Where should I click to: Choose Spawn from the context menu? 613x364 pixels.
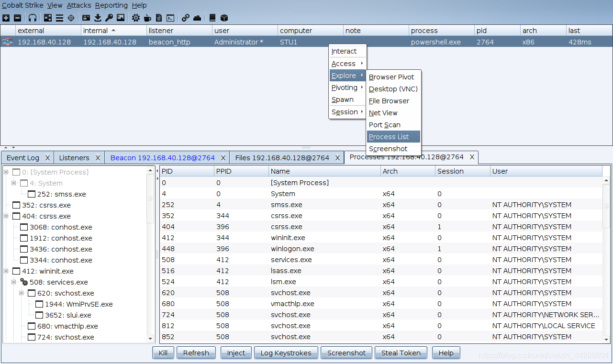[347, 99]
